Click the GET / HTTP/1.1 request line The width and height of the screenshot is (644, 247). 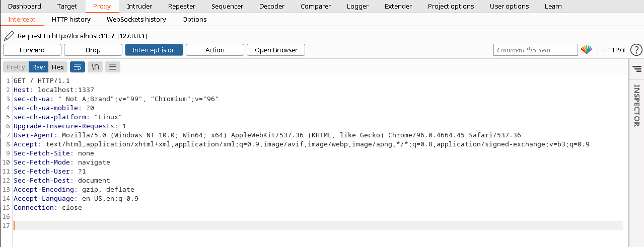click(41, 80)
